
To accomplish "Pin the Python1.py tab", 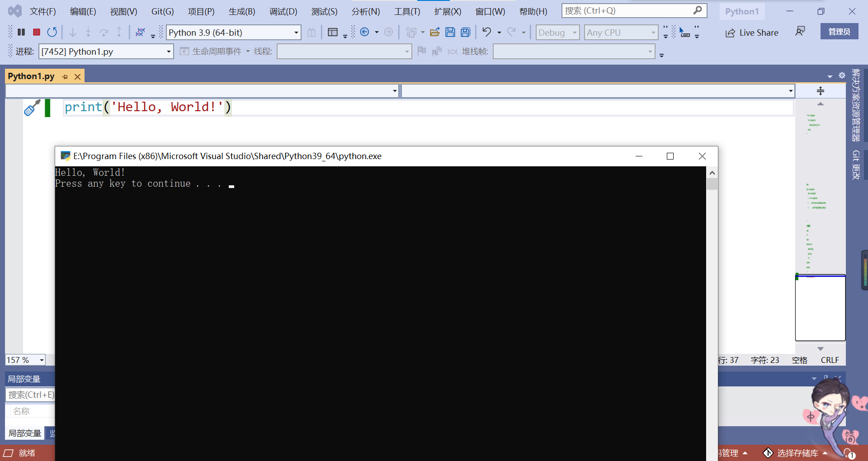I will coord(65,76).
